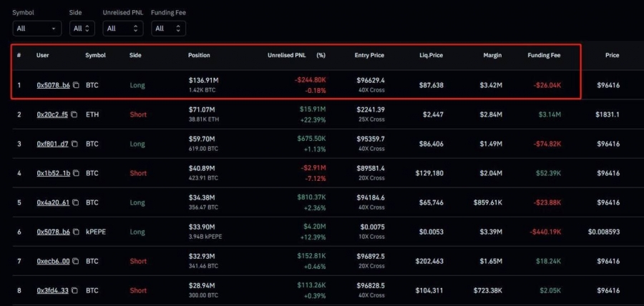Copy address 0x4a20..61 via copy icon
The width and height of the screenshot is (644, 306).
point(76,202)
